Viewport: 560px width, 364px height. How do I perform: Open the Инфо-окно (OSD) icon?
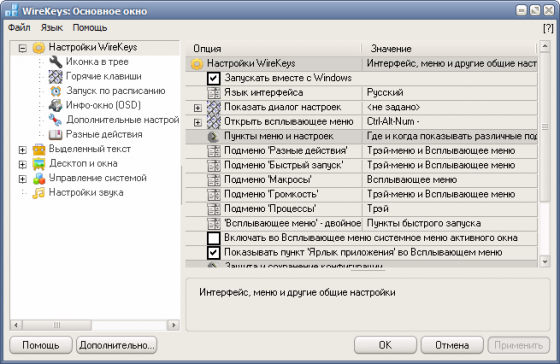(x=55, y=105)
